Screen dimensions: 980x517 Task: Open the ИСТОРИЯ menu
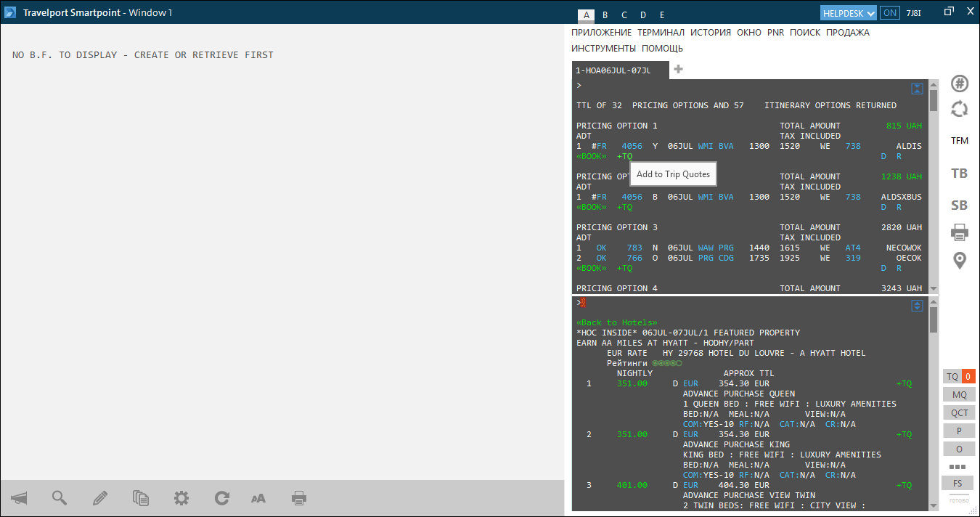[x=711, y=33]
